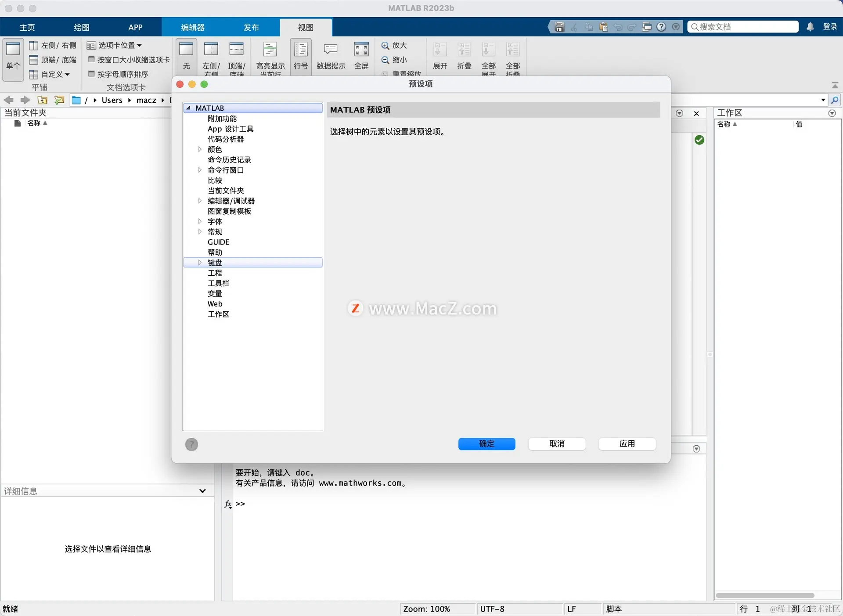
Task: Expand the 键盘 tree node
Action: pyautogui.click(x=200, y=263)
